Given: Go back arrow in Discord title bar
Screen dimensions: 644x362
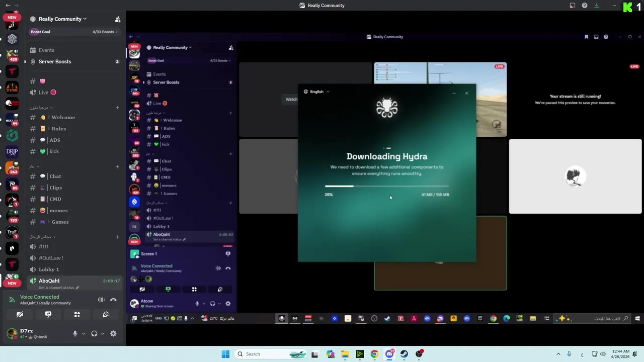Looking at the screenshot, I should point(8,6).
